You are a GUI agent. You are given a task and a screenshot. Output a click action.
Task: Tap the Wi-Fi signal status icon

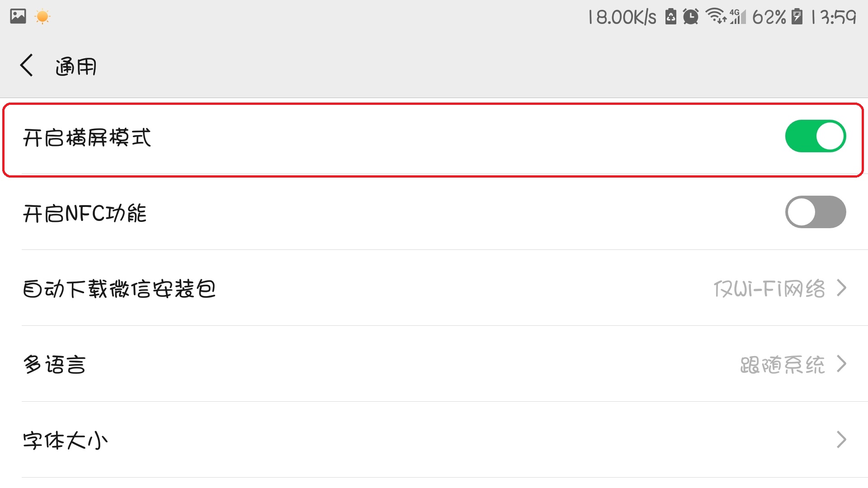[x=716, y=16]
